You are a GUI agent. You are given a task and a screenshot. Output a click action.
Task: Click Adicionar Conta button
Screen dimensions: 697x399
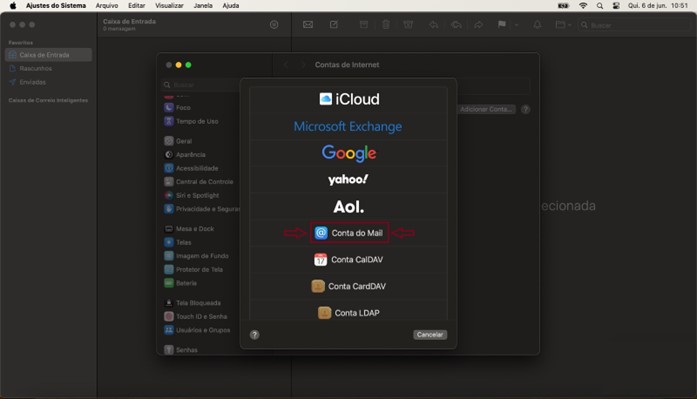(486, 109)
